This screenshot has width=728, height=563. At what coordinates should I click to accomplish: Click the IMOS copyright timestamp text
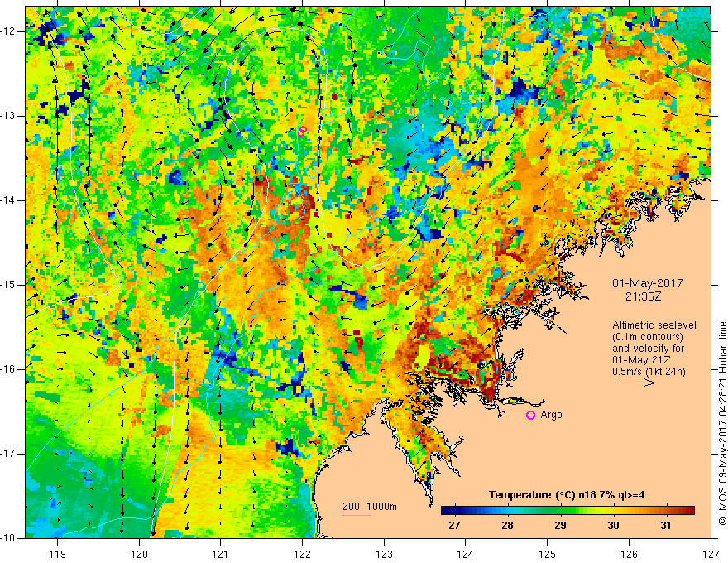click(x=722, y=423)
